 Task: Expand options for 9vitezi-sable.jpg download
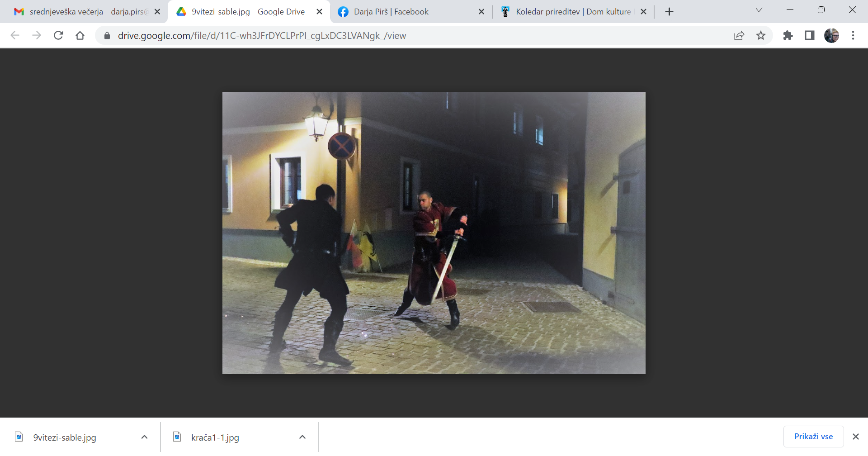[x=144, y=437]
